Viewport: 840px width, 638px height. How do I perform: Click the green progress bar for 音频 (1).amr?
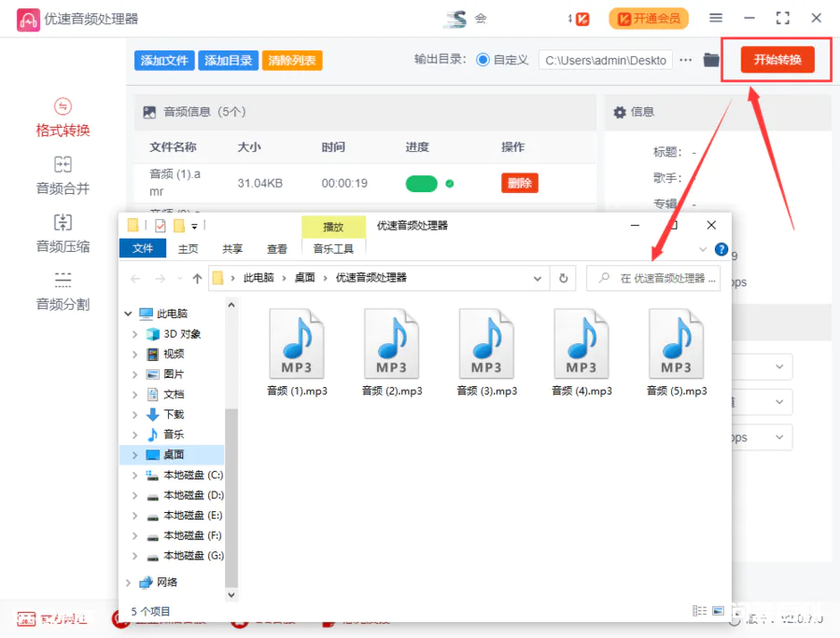point(422,184)
